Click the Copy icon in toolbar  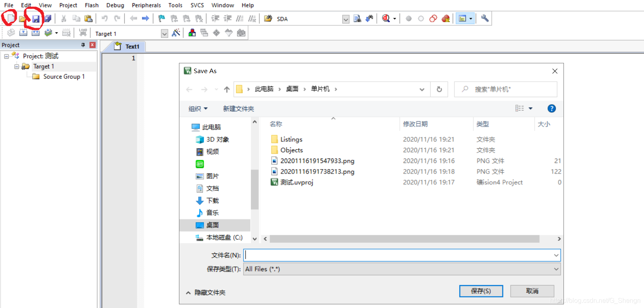coord(76,19)
